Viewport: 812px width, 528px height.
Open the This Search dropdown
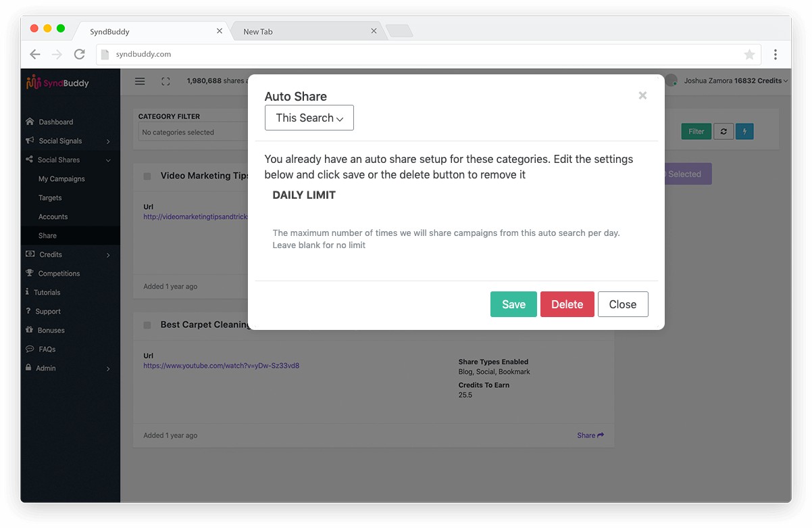[309, 118]
